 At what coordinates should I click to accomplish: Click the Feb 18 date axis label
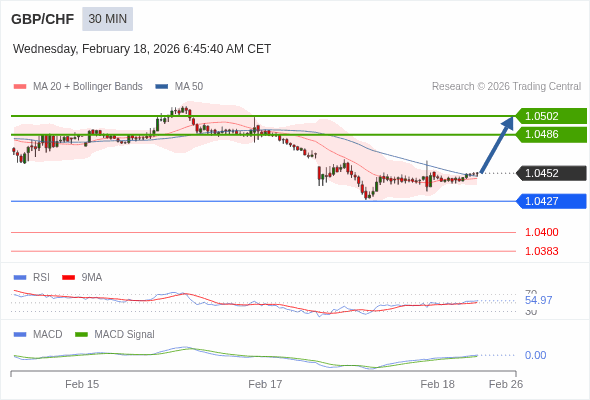[x=437, y=384]
